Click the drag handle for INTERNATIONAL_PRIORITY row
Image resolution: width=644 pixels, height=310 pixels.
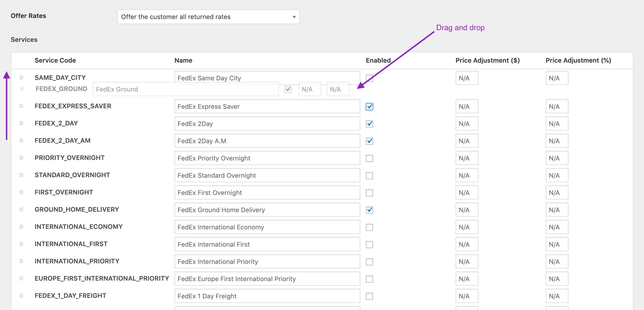coord(21,261)
